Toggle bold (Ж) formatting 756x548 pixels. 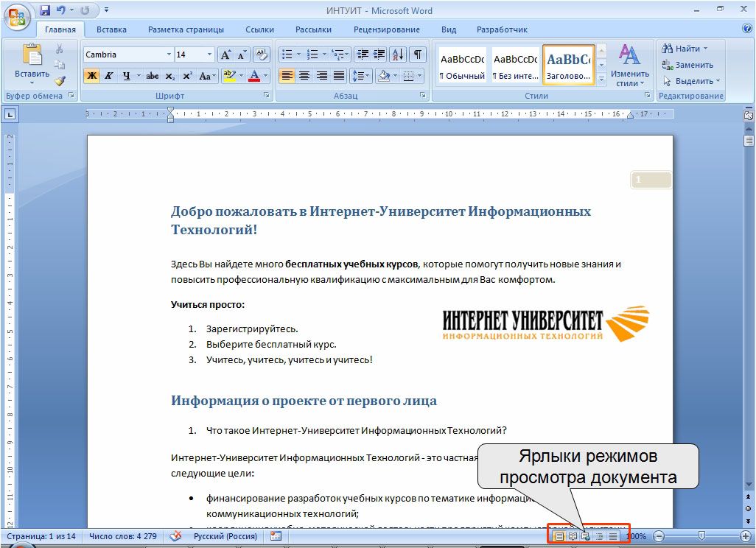[91, 76]
